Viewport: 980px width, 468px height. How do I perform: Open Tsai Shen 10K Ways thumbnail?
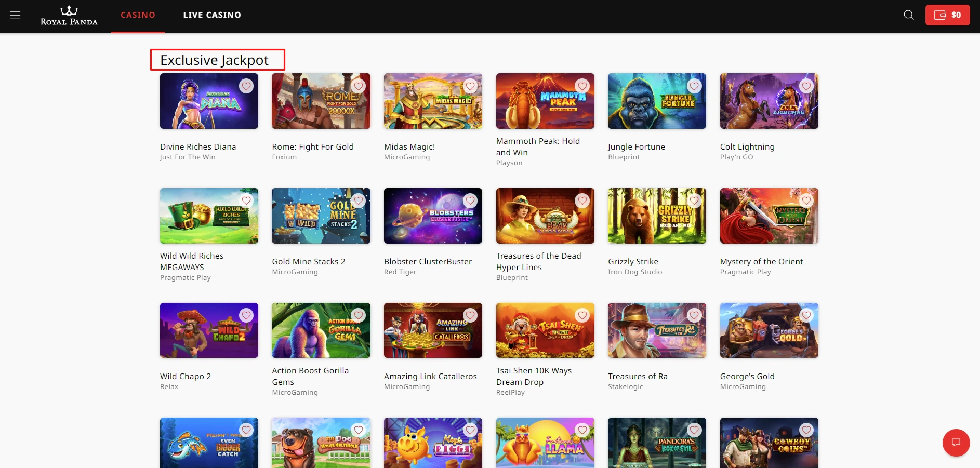point(545,330)
